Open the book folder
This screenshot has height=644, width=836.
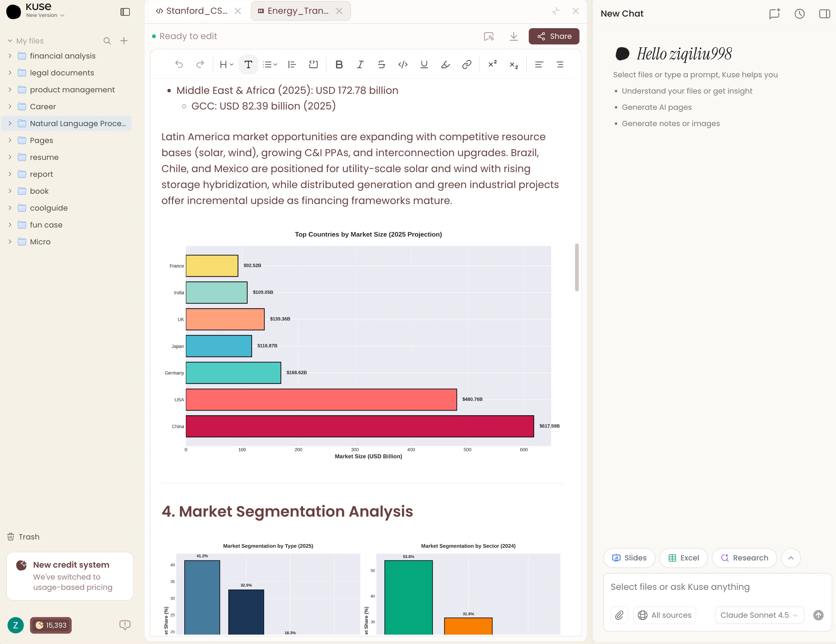click(66, 191)
